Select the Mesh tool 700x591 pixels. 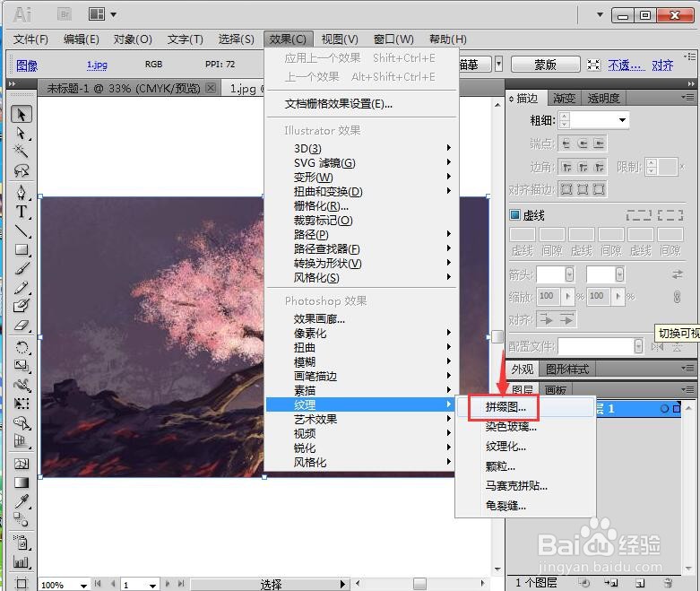pyautogui.click(x=21, y=464)
